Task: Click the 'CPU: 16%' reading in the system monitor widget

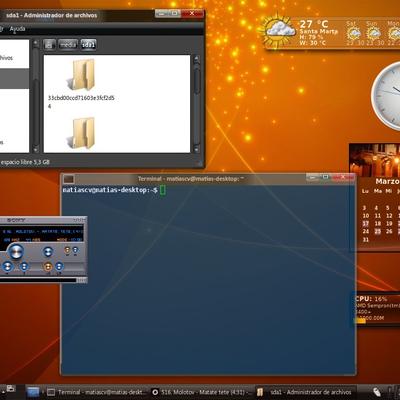Action: [x=371, y=299]
